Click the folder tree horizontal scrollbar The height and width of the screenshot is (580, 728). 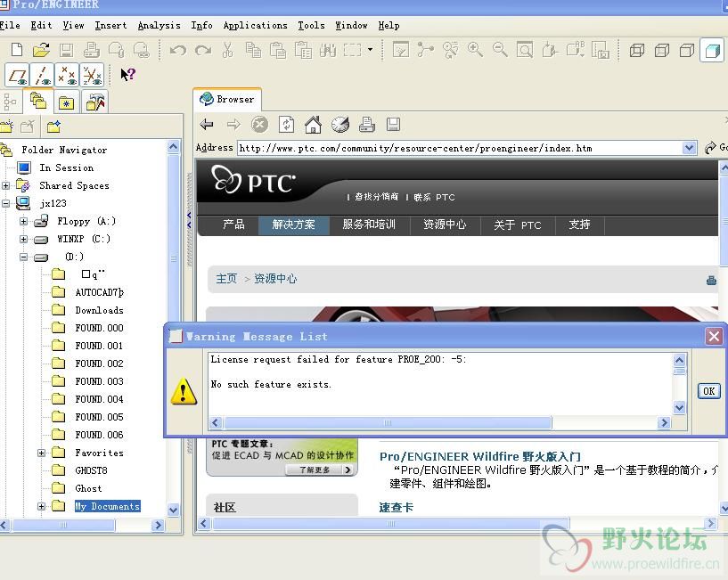[x=63, y=525]
